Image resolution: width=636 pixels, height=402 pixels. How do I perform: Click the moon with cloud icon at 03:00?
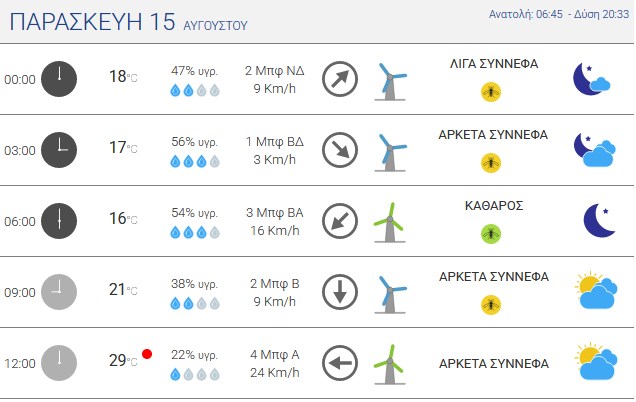595,149
